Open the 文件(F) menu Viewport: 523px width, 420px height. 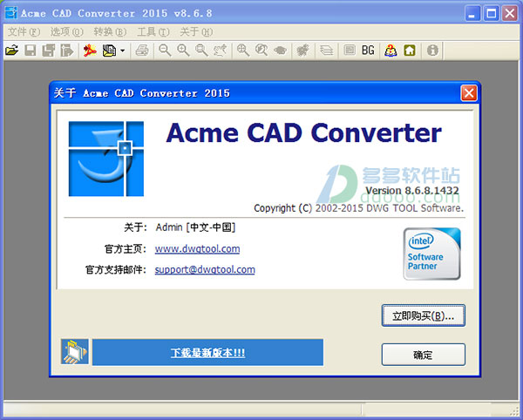tap(24, 32)
